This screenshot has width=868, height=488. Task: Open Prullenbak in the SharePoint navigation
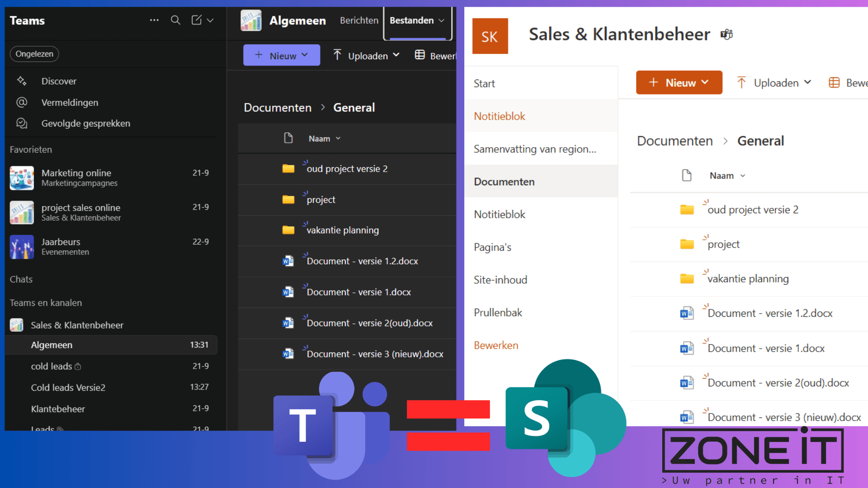(498, 312)
